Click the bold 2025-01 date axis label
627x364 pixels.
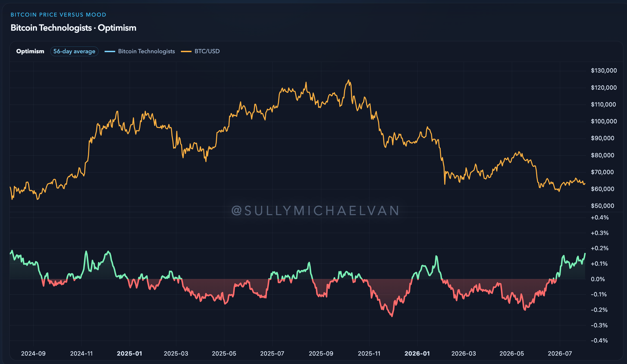tap(129, 353)
